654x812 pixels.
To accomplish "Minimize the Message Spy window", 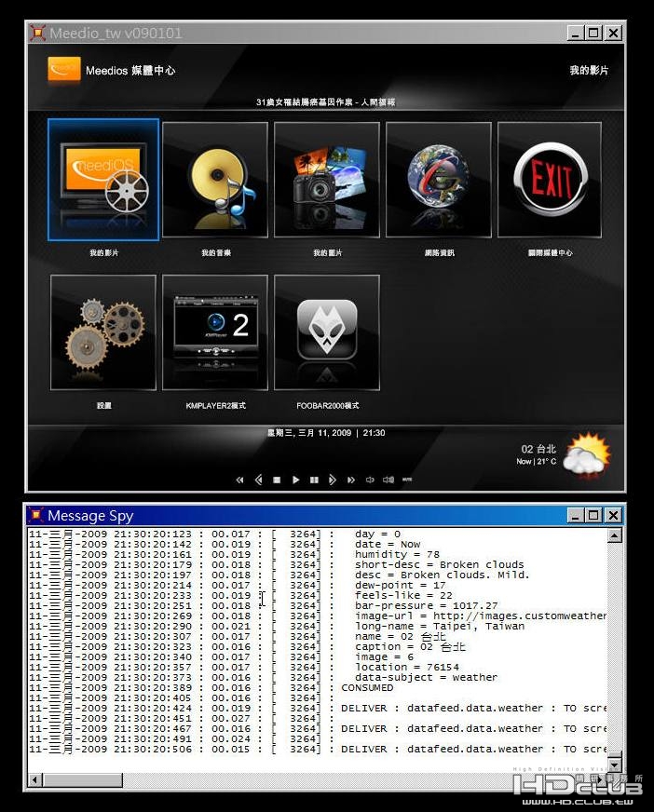I will [576, 515].
